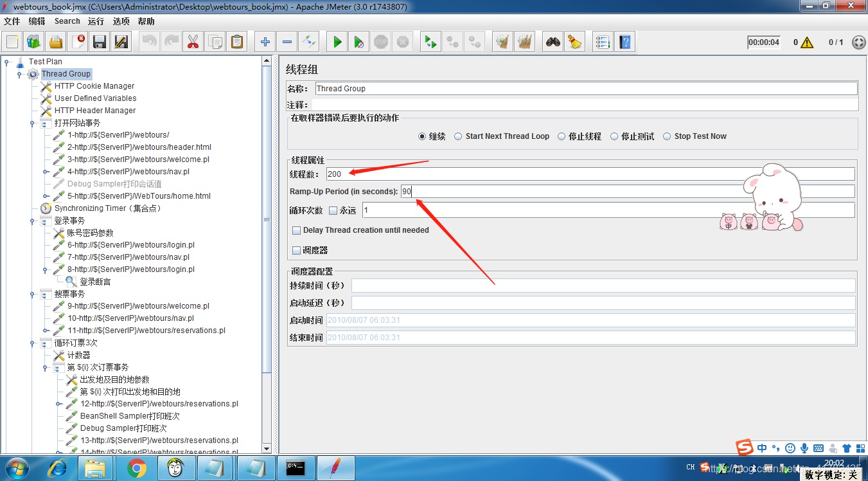Select Start Next Thread Loop radio option
Image resolution: width=868 pixels, height=481 pixels.
click(458, 136)
